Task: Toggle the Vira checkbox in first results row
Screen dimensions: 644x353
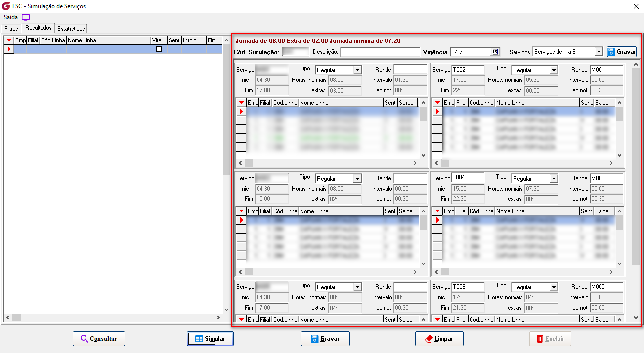Action: coord(159,49)
